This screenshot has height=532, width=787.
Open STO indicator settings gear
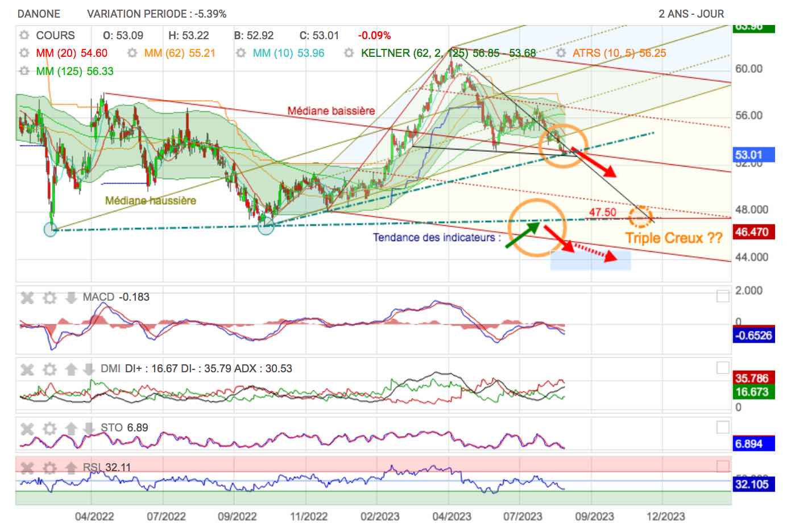pos(49,428)
